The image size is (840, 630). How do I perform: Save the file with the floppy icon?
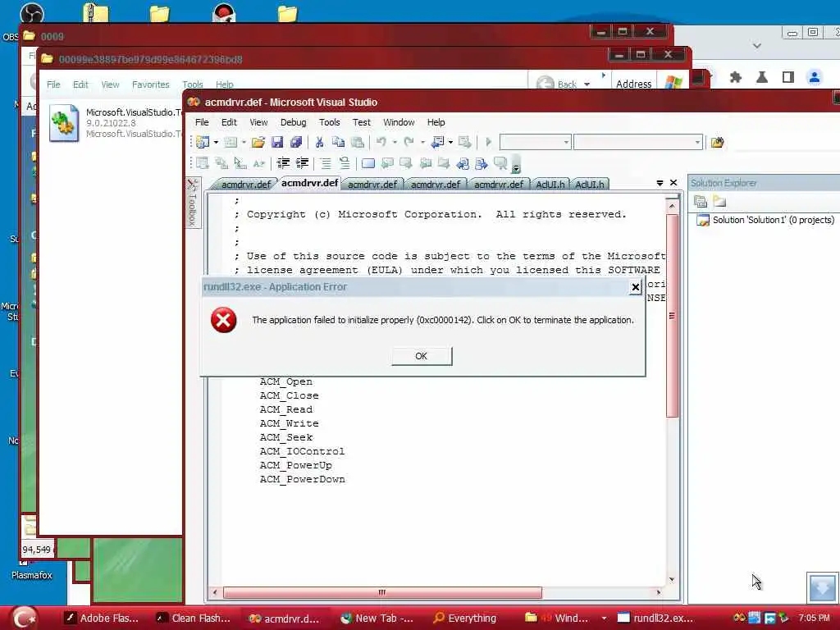(277, 143)
